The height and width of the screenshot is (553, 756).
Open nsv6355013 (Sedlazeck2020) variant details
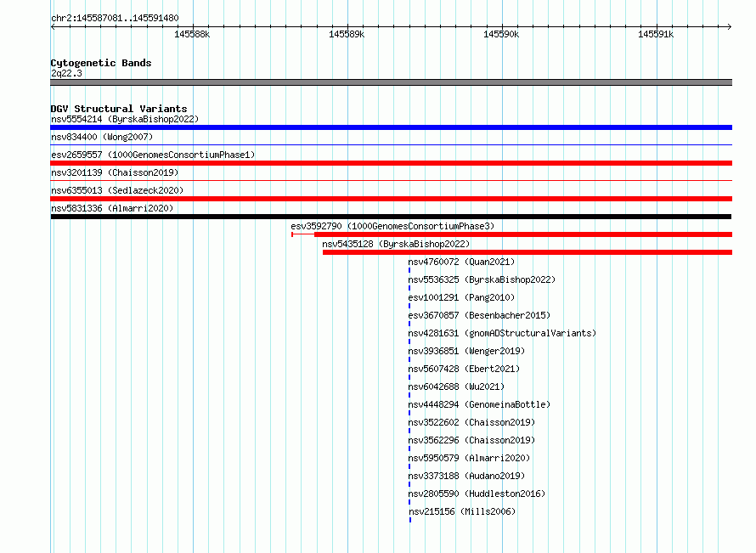tap(117, 190)
